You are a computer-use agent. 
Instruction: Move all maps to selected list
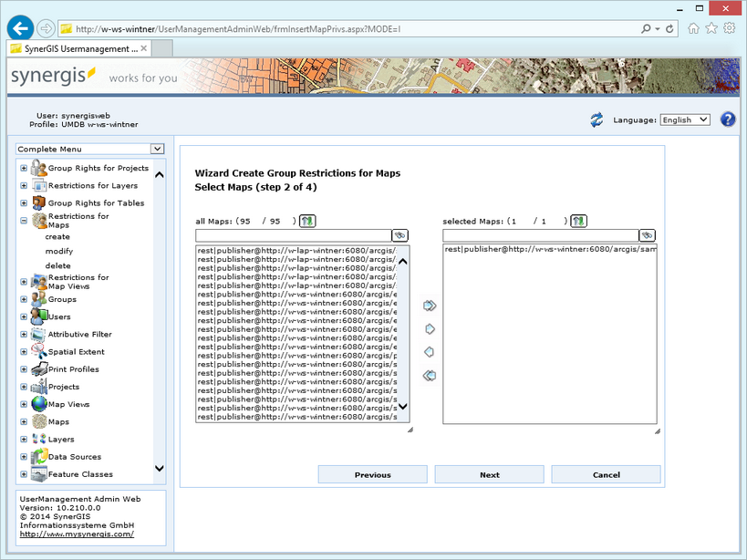(x=430, y=306)
